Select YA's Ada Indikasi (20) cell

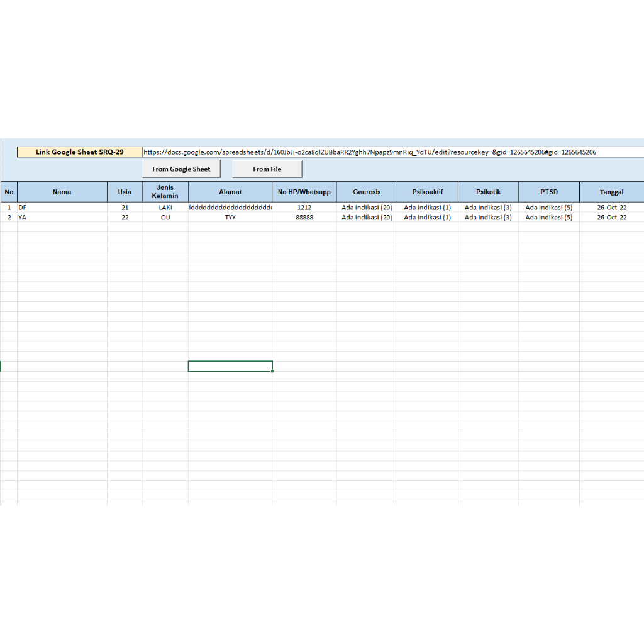coord(367,217)
